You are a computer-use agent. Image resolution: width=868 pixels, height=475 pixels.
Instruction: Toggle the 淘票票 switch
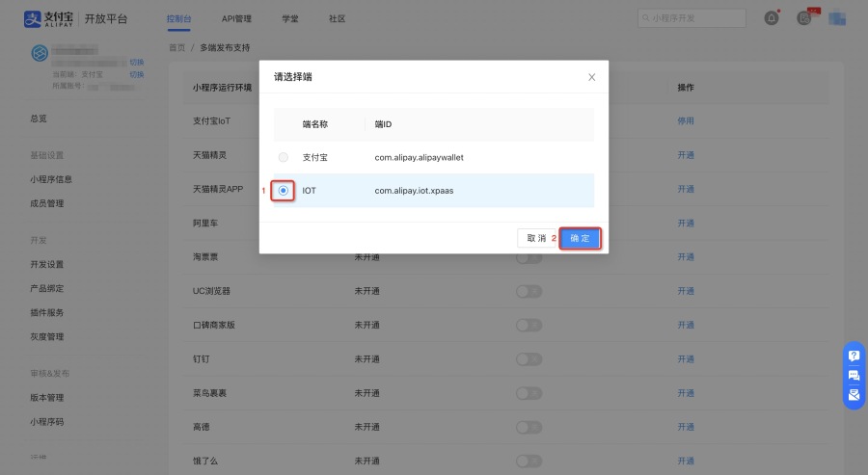pos(529,257)
